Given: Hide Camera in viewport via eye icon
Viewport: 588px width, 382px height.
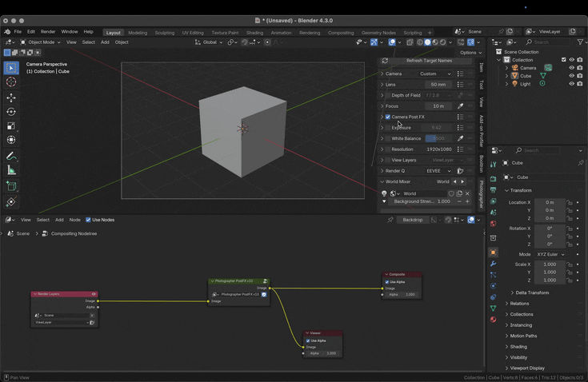Looking at the screenshot, I should coord(571,68).
